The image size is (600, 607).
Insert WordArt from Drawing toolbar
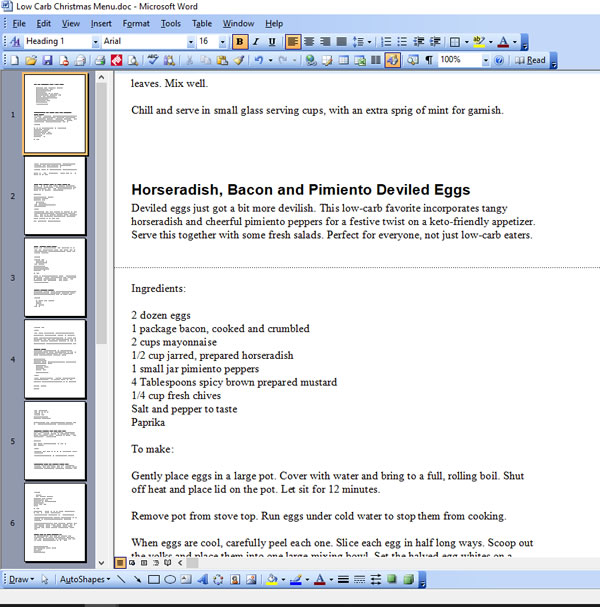(x=202, y=580)
